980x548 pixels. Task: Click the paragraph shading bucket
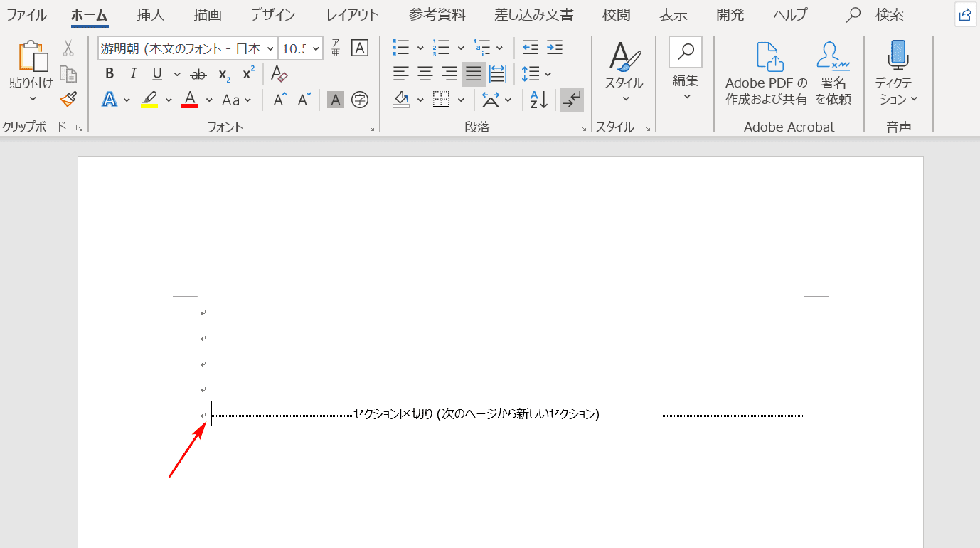(x=401, y=100)
